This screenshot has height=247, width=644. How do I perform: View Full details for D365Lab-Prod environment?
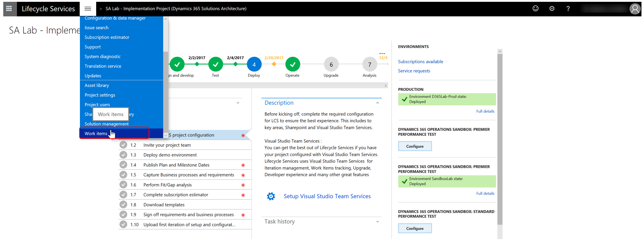point(485,111)
